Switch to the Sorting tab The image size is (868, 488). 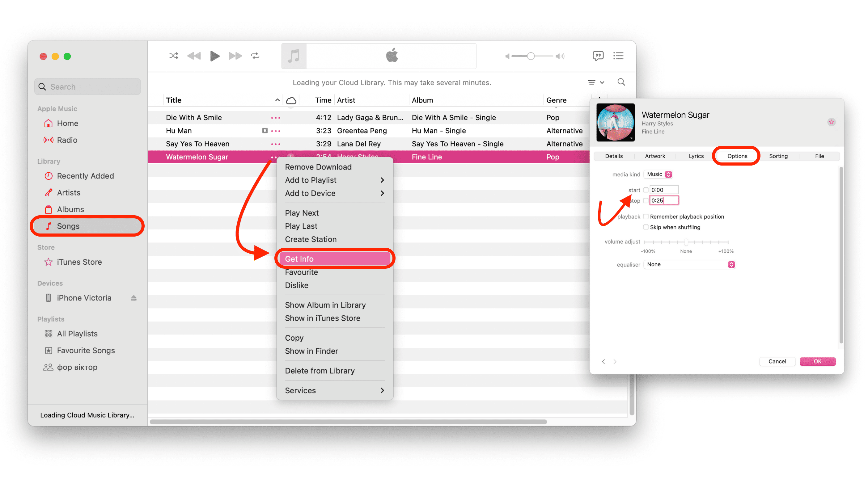778,156
